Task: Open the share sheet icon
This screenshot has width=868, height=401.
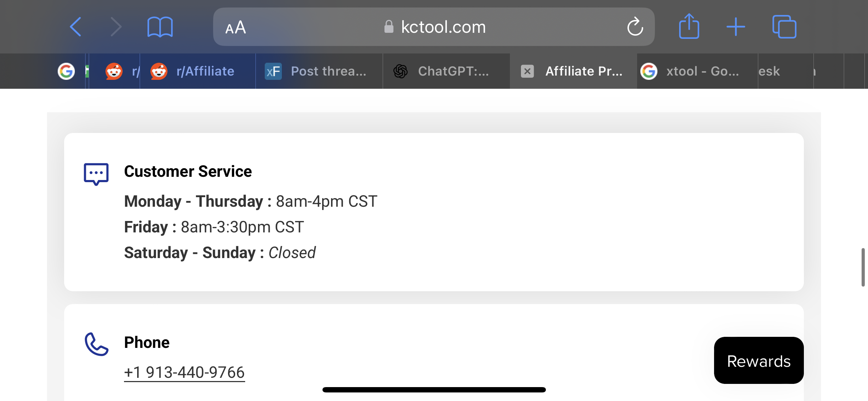Action: click(689, 26)
